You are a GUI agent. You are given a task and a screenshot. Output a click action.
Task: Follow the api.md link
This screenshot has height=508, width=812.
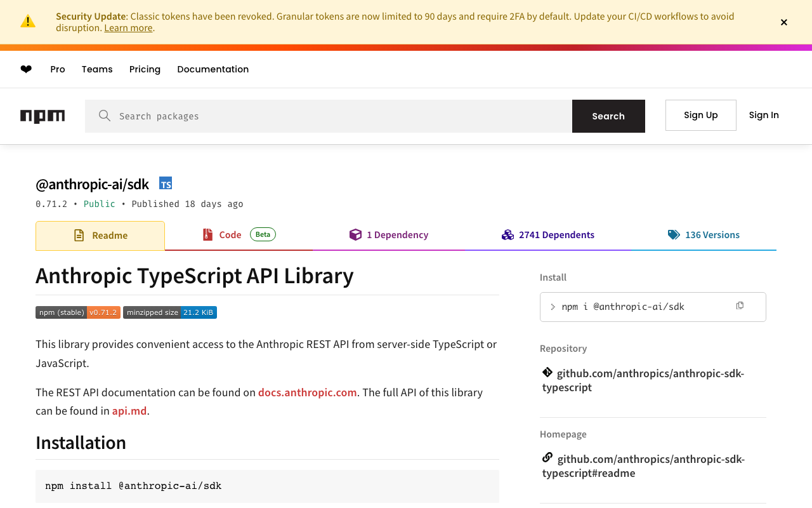click(129, 411)
